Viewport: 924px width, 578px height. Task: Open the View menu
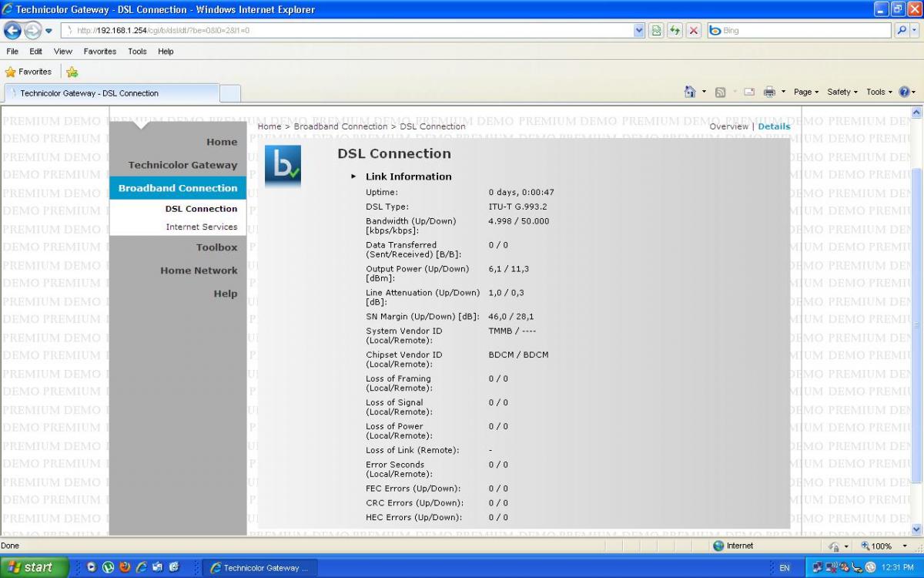pyautogui.click(x=62, y=52)
